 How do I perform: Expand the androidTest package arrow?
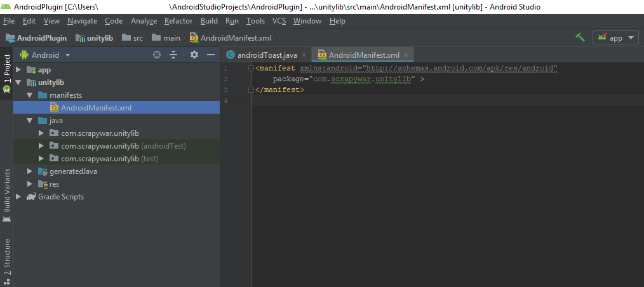click(41, 146)
